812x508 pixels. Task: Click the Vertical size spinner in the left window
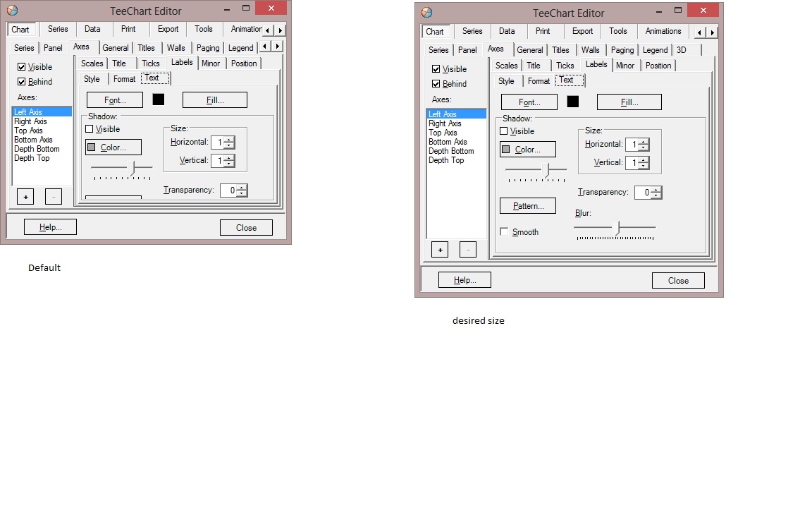(229, 161)
